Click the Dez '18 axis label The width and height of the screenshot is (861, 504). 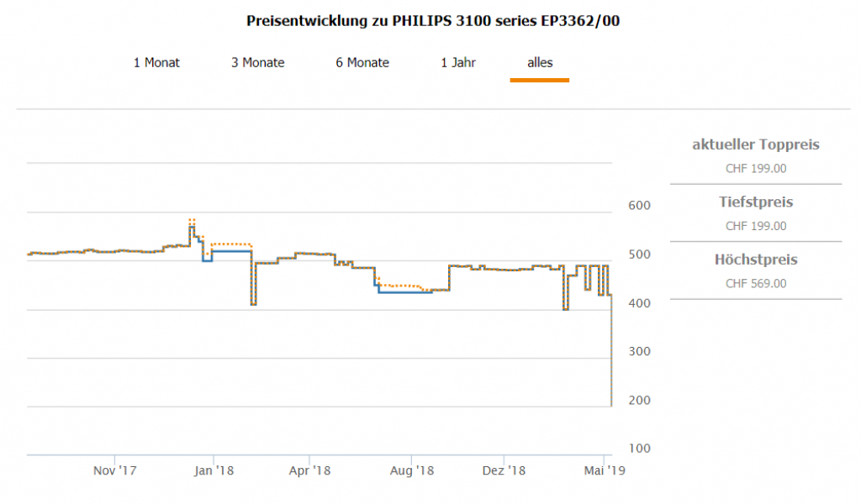click(x=504, y=470)
